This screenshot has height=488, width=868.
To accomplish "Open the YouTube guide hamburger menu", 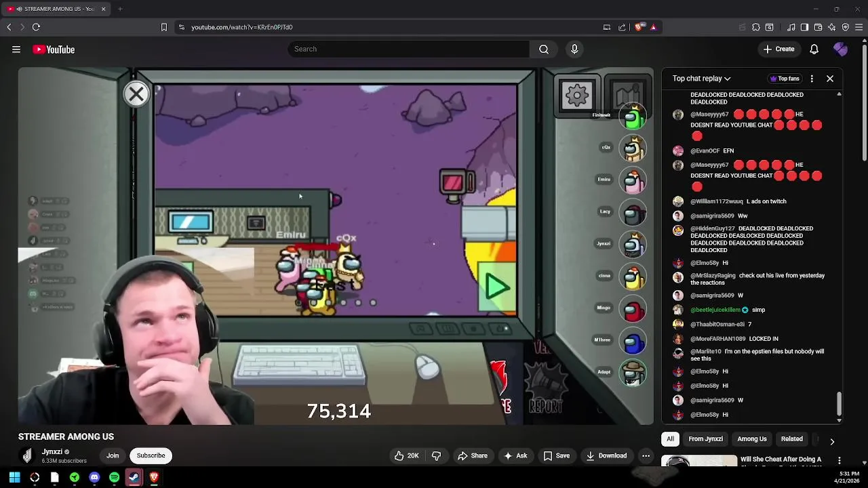I will [x=16, y=49].
